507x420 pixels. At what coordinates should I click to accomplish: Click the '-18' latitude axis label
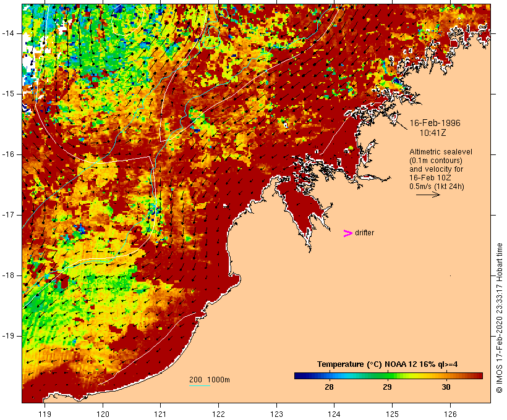click(8, 275)
